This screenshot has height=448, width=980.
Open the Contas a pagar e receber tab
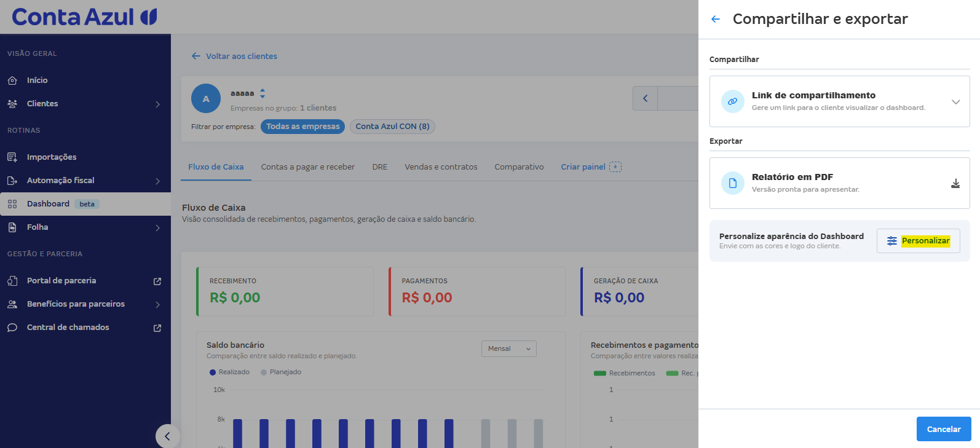[308, 167]
